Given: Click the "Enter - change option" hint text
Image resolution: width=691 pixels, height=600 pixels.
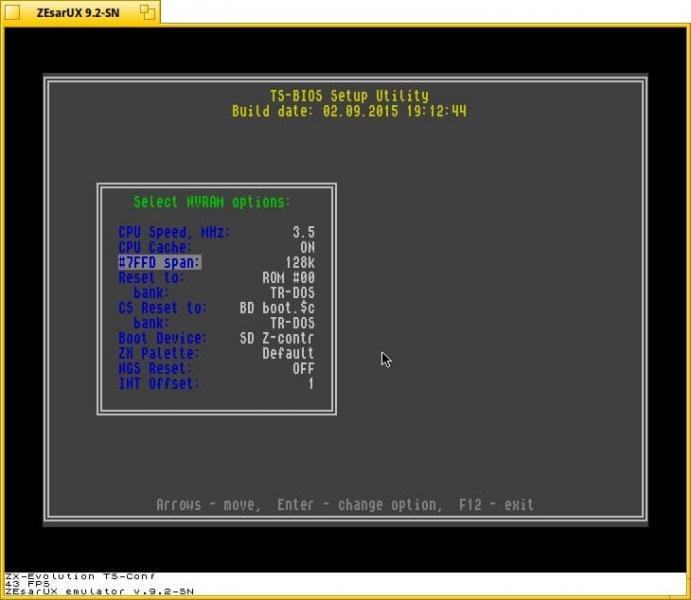Looking at the screenshot, I should pyautogui.click(x=358, y=505).
